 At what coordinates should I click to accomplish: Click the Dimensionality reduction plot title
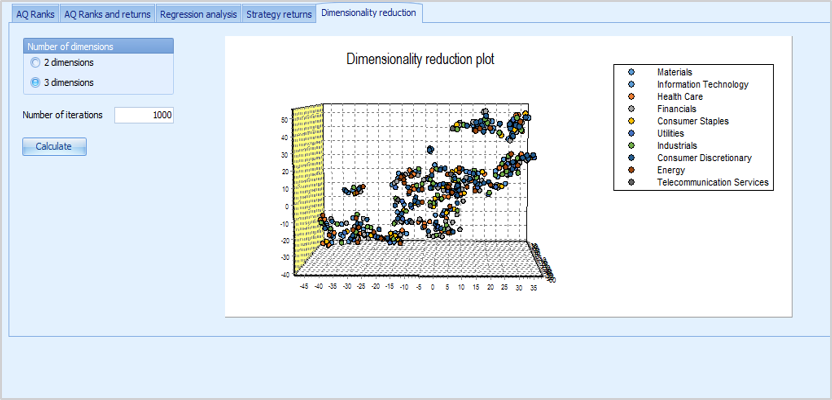pyautogui.click(x=420, y=59)
